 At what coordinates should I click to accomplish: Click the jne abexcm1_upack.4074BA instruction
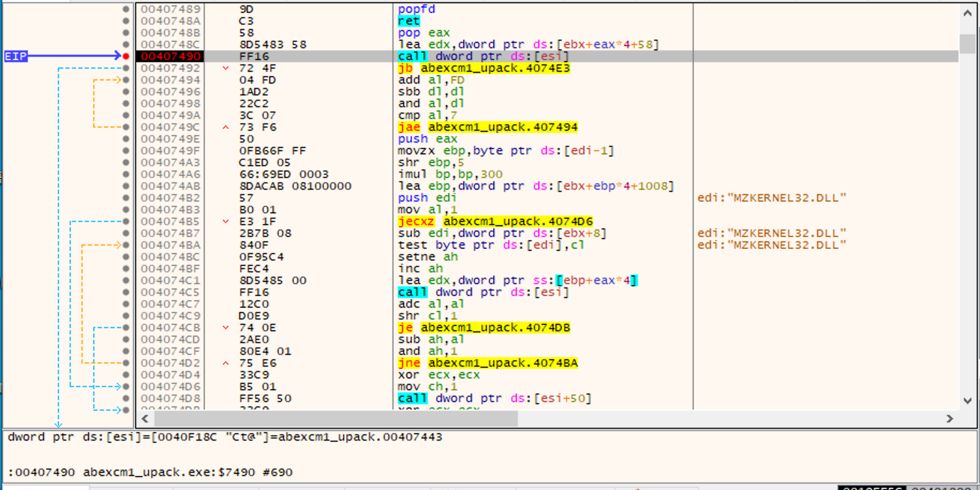487,363
